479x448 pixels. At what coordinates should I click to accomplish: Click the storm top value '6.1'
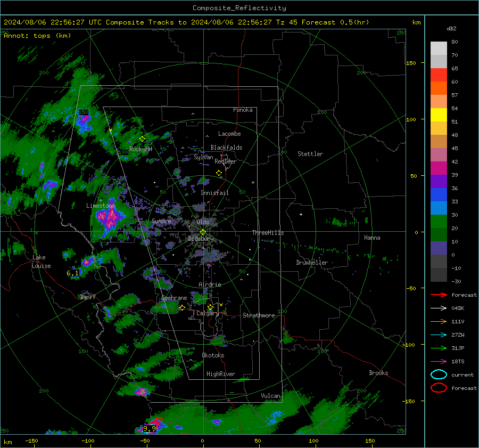[73, 273]
